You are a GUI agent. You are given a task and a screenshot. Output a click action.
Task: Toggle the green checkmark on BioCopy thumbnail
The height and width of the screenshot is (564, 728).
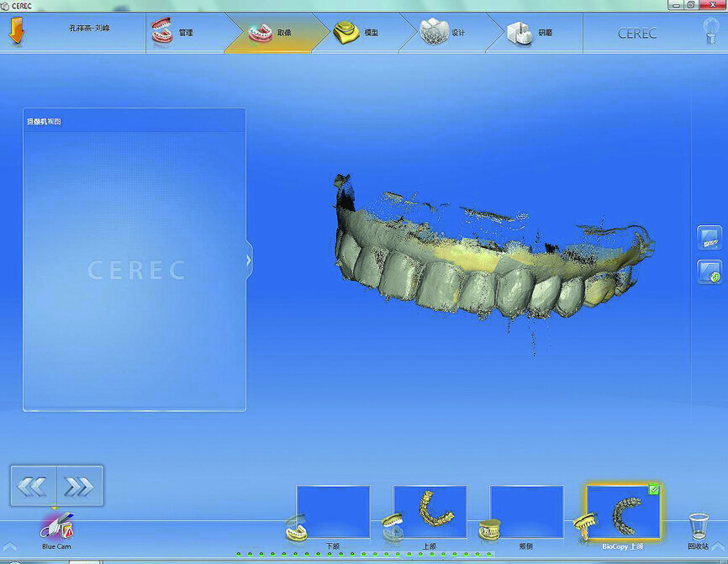tap(654, 489)
